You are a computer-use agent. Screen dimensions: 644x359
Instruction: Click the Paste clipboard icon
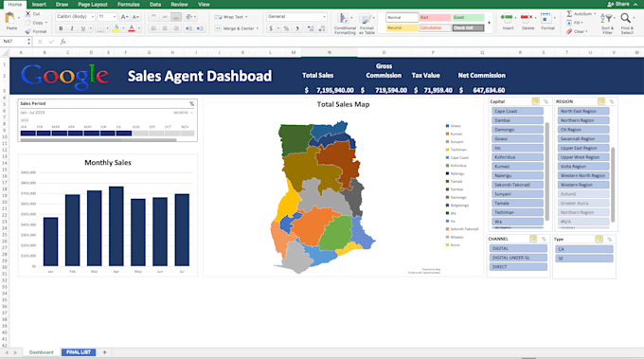click(x=9, y=19)
